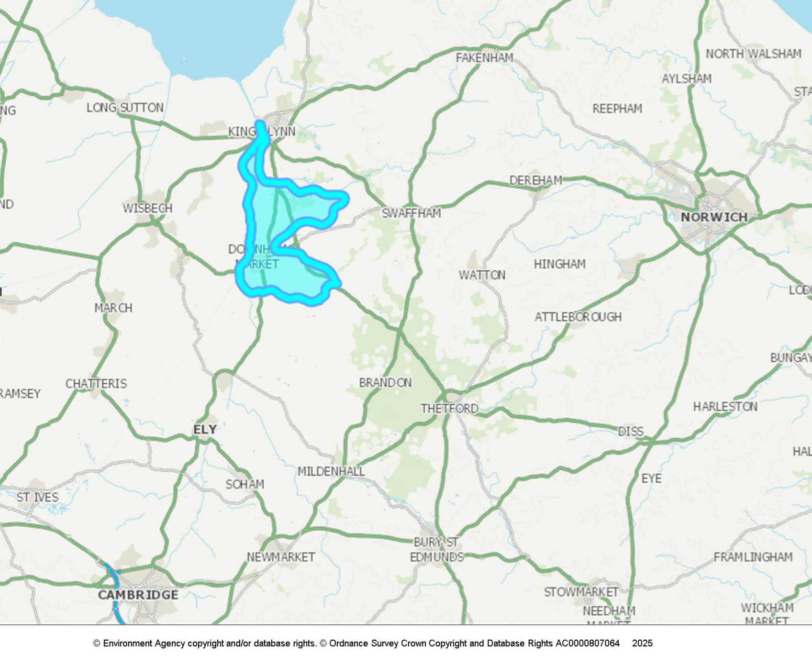Screen dimensions: 812x656
Task: Click the Attleborough town label
Action: 578,317
